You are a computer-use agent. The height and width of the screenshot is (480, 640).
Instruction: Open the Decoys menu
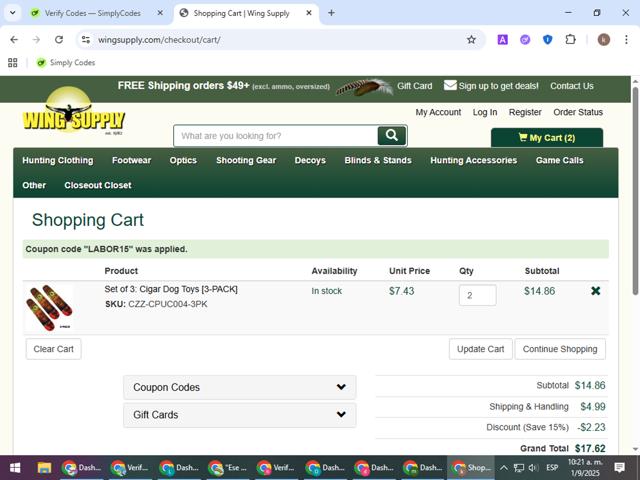[310, 160]
